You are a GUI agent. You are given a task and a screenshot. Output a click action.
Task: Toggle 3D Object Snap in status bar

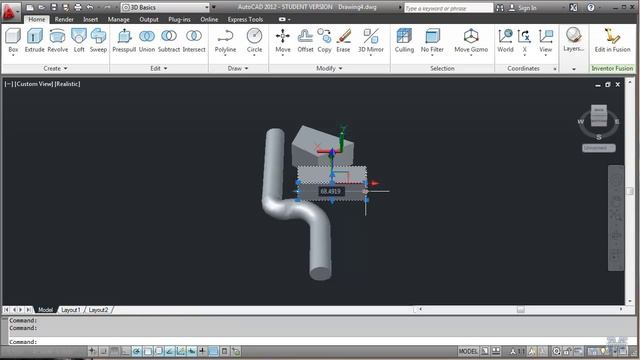[x=159, y=351]
